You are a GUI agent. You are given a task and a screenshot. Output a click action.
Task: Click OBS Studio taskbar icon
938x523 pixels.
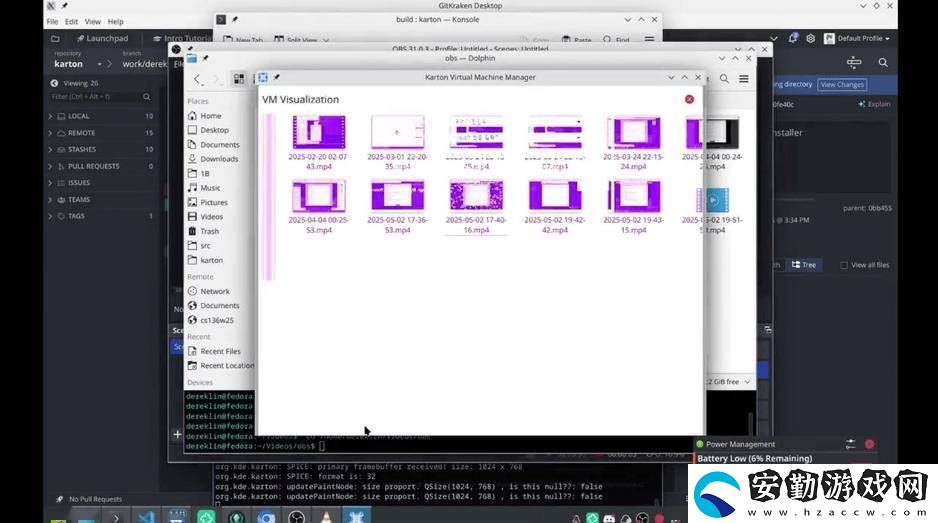click(296, 516)
